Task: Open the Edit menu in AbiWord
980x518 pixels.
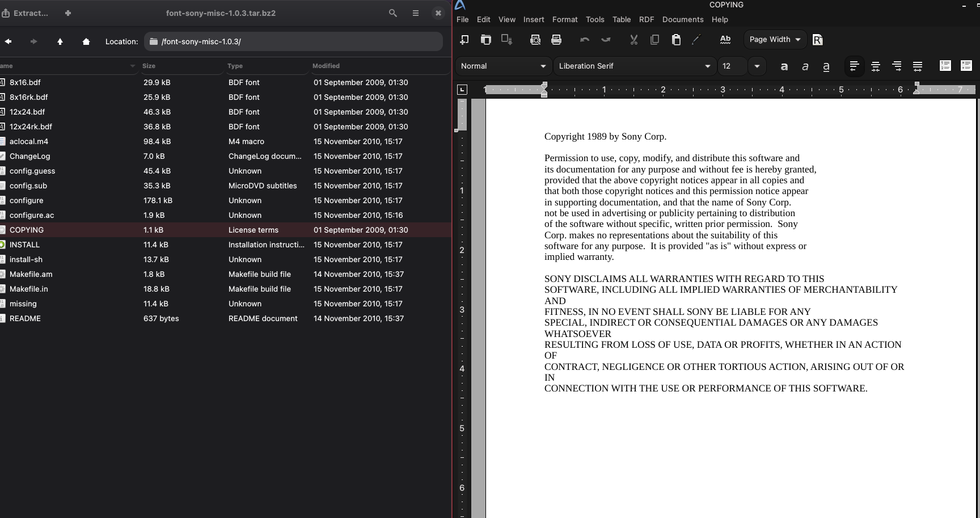Action: (x=484, y=19)
